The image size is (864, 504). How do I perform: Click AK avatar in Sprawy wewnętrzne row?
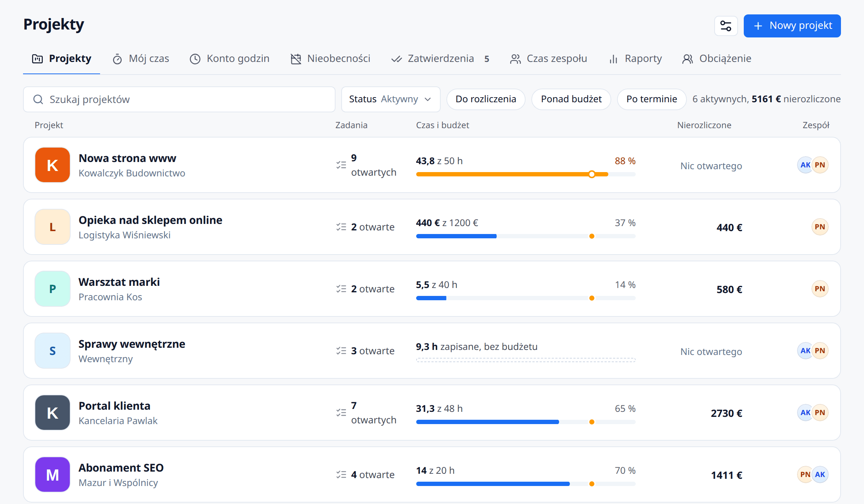pos(805,351)
